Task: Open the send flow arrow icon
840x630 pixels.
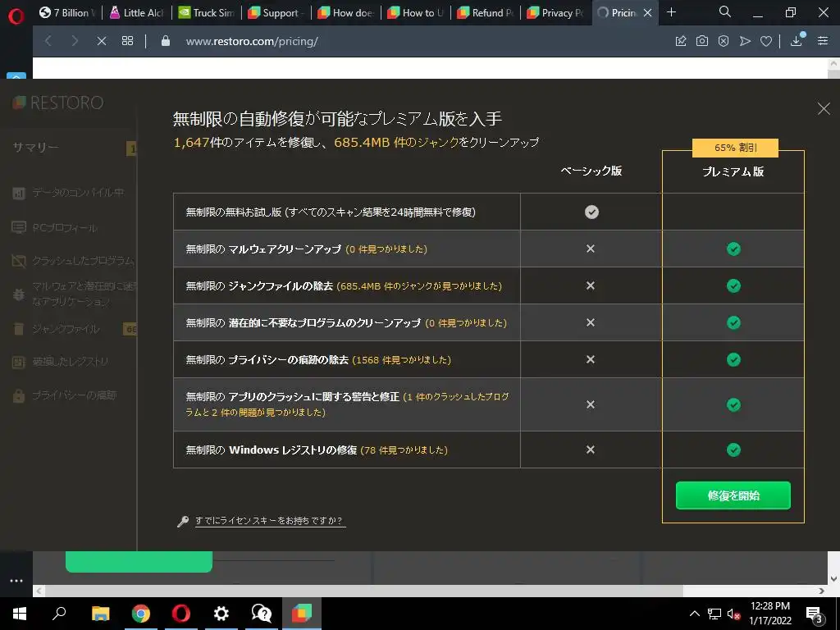Action: [x=745, y=41]
